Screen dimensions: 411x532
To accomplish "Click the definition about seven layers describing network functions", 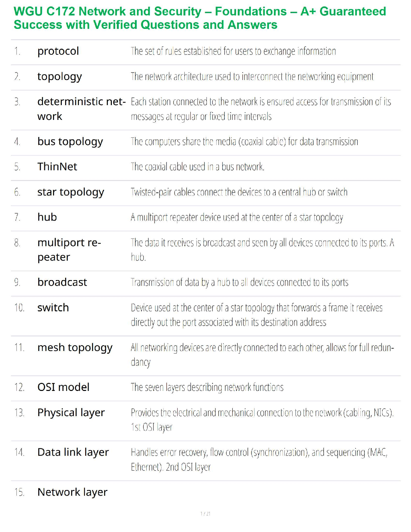I will coord(207,388).
